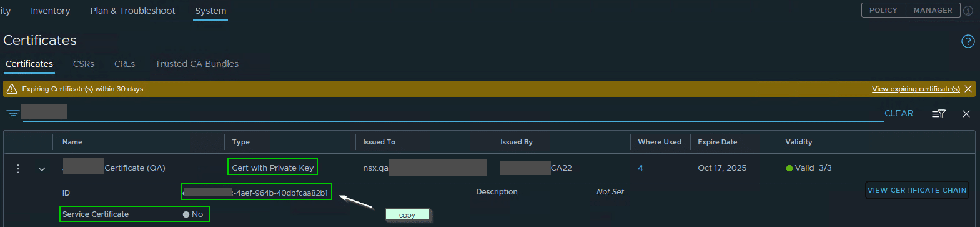Open the three-dot actions menu for certificate
The image size is (980, 227).
click(x=18, y=168)
